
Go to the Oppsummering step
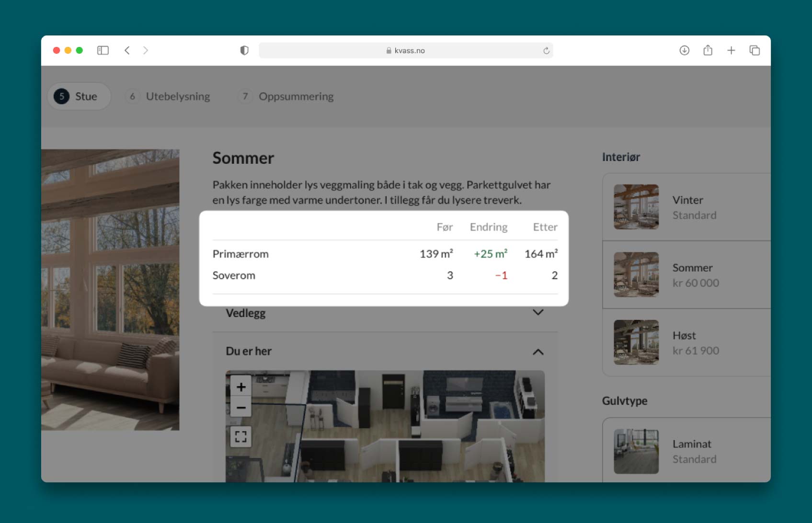(286, 96)
